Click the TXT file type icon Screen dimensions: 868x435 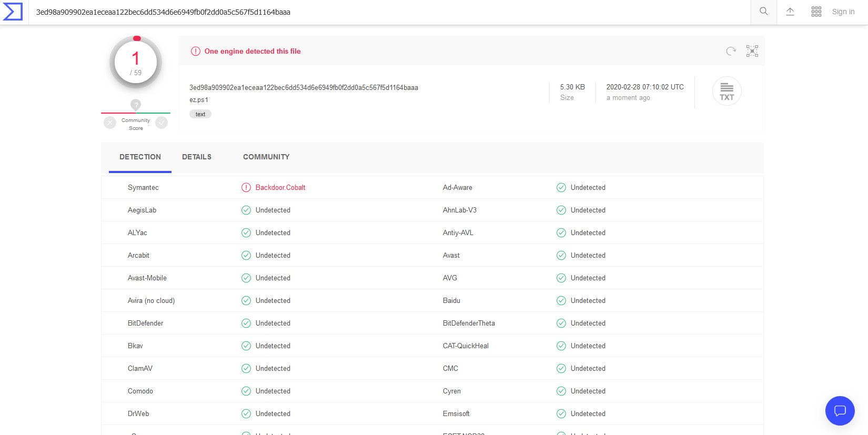(727, 91)
